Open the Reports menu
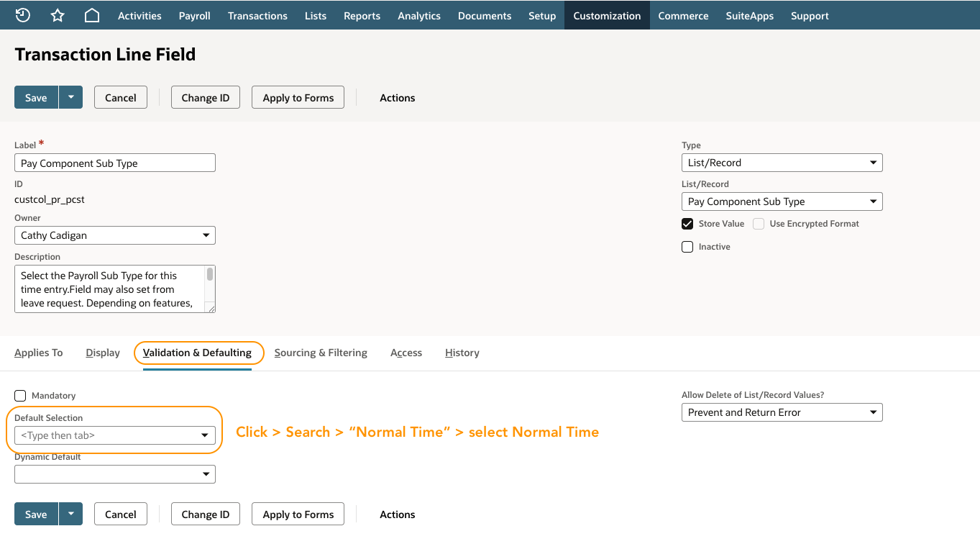The image size is (980, 544). coord(362,15)
